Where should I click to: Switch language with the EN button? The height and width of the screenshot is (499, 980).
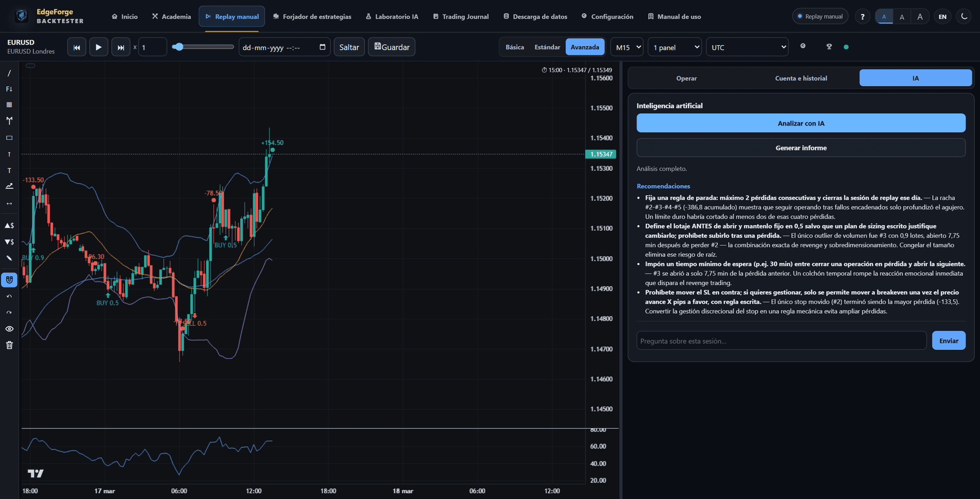[x=943, y=16]
